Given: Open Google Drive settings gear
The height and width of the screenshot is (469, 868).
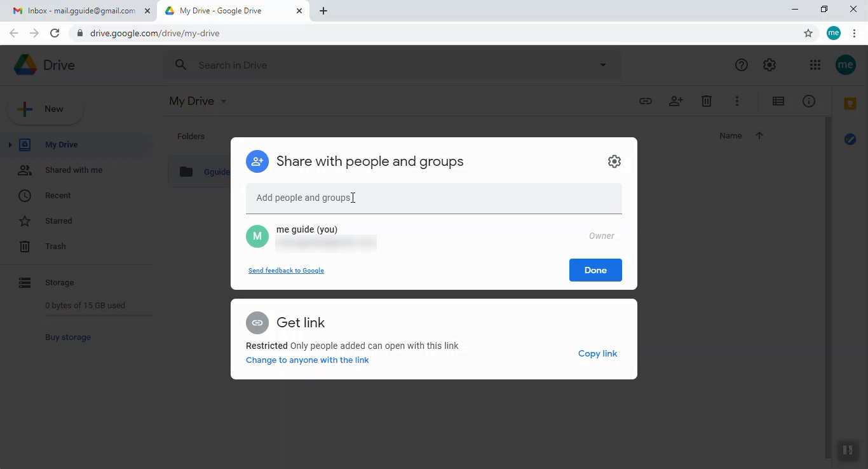Looking at the screenshot, I should point(769,64).
